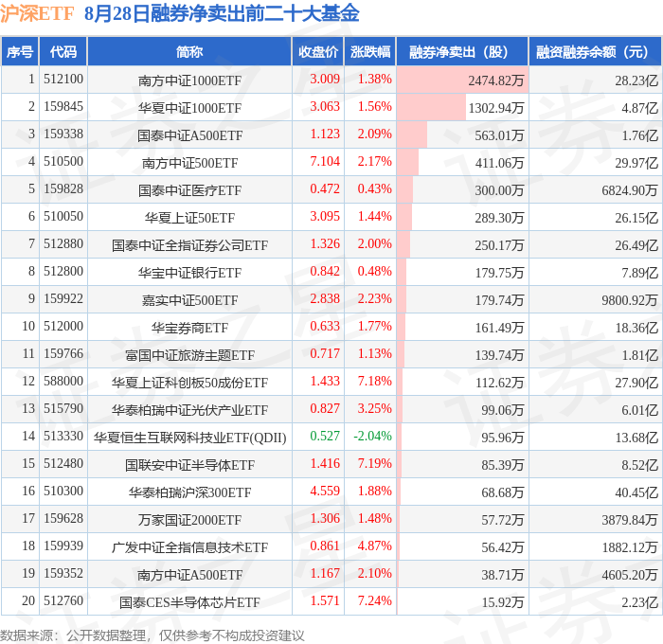This screenshot has width=663, height=644.
Task: Click code 588000
Action: tap(63, 382)
